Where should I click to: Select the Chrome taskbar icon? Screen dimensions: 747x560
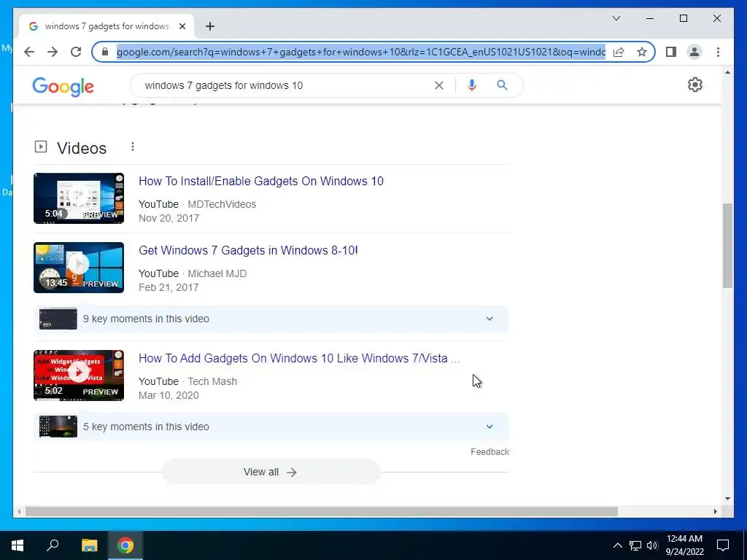pyautogui.click(x=125, y=545)
